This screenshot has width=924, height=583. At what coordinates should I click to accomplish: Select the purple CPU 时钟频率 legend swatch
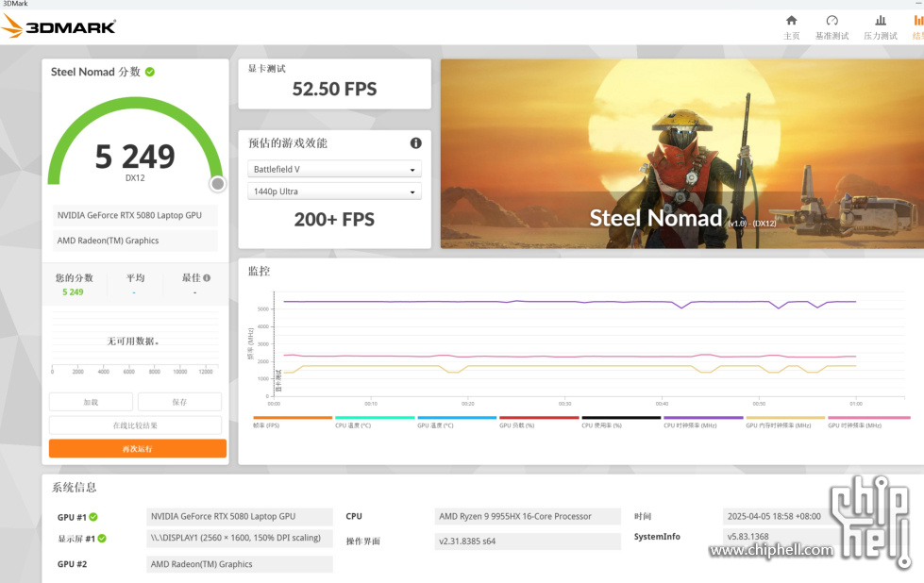(703, 418)
